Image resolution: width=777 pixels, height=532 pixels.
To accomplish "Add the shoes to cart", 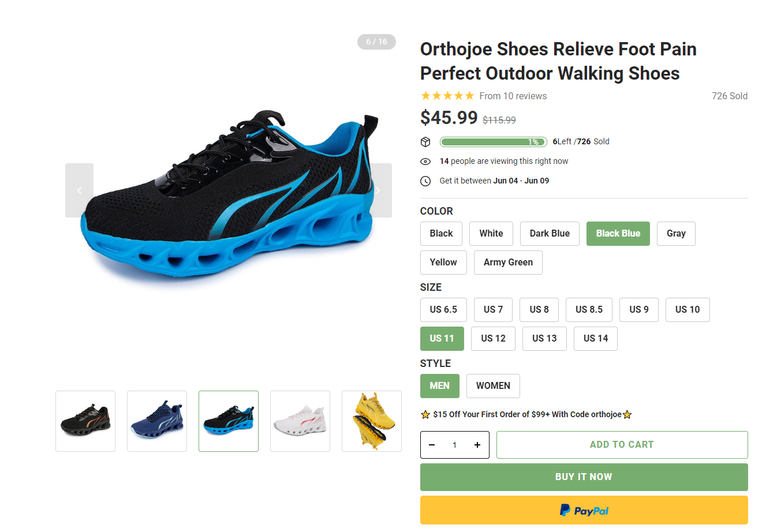I will [622, 445].
